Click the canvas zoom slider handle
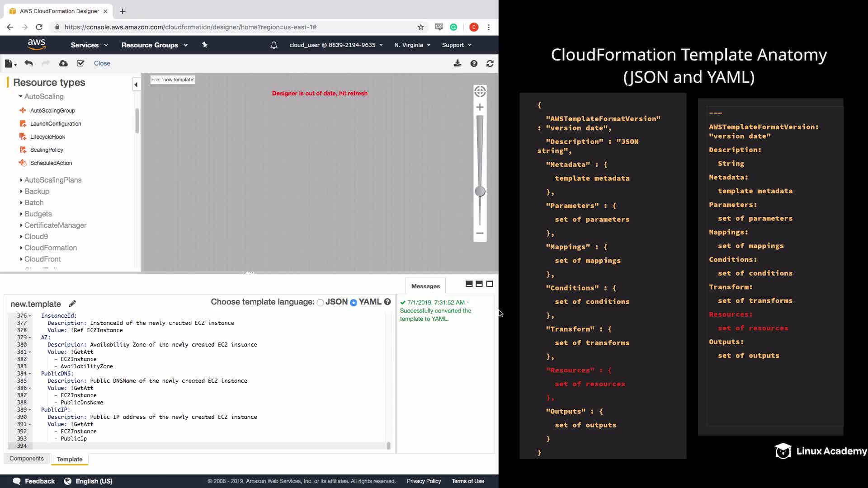This screenshot has height=488, width=868. tap(480, 192)
